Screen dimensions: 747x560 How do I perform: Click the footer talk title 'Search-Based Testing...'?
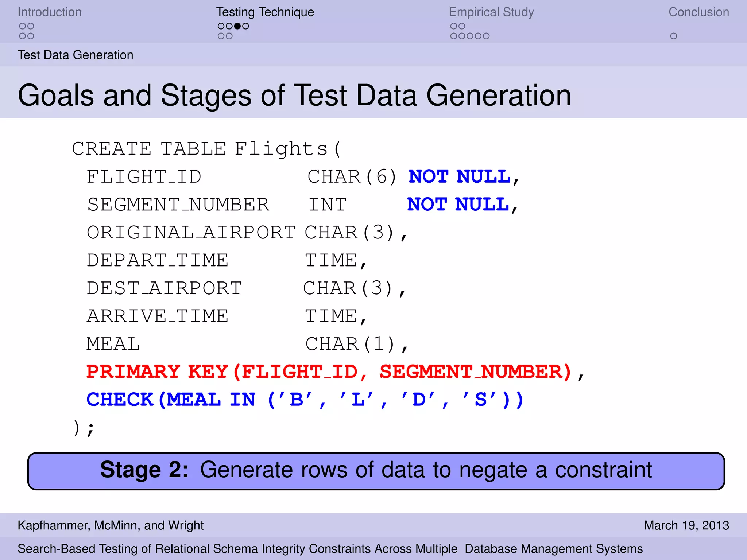(330, 549)
